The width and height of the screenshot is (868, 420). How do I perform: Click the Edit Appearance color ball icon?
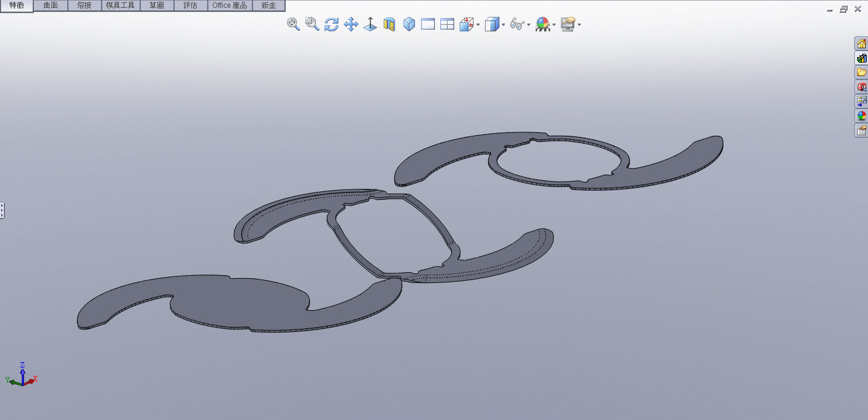[x=543, y=24]
